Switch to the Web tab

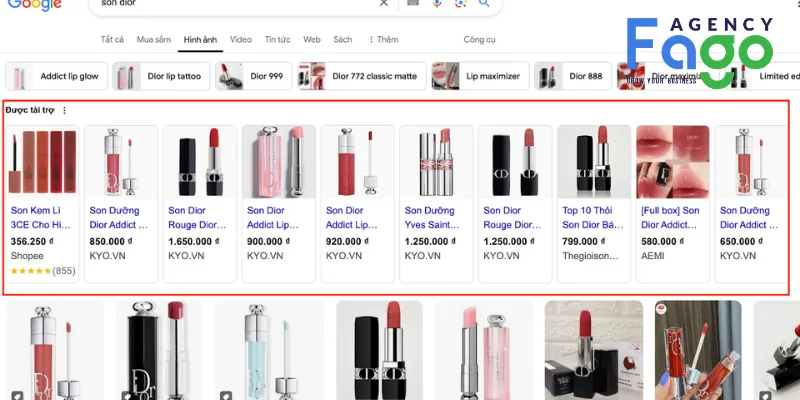(x=312, y=39)
